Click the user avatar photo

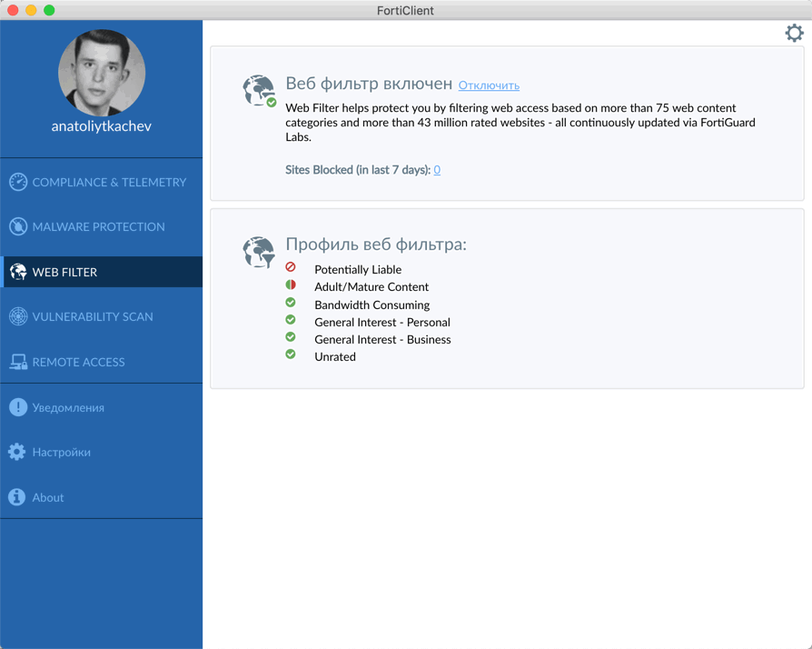click(x=102, y=73)
